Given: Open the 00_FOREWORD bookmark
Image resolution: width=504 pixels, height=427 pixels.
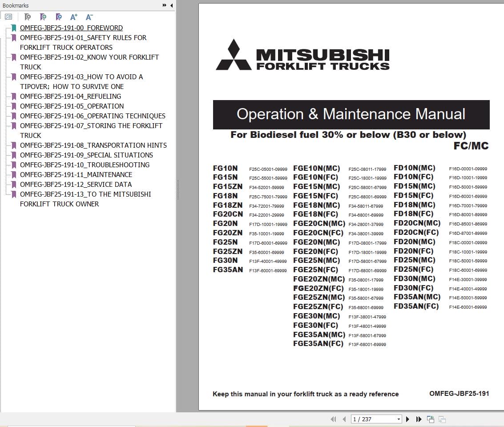Looking at the screenshot, I should pos(71,28).
